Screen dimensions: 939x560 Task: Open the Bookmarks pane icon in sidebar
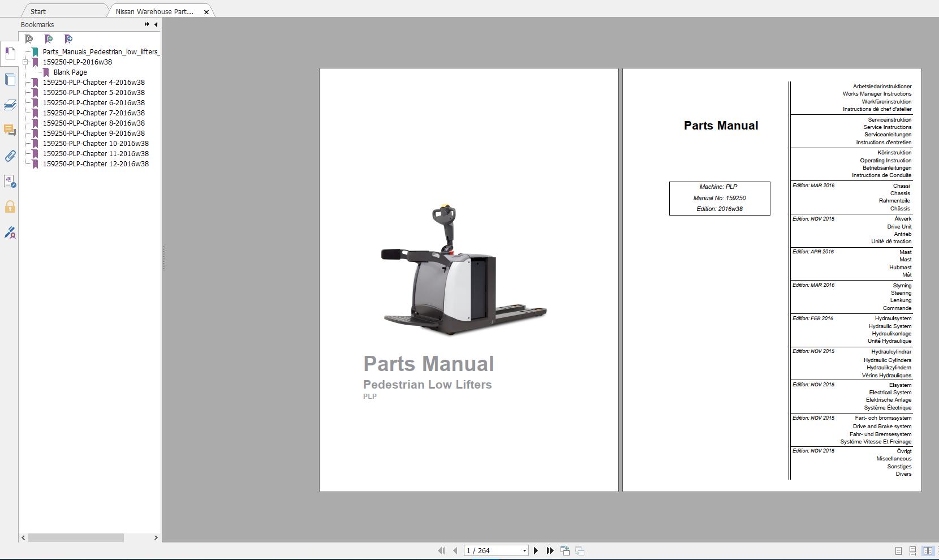(10, 53)
